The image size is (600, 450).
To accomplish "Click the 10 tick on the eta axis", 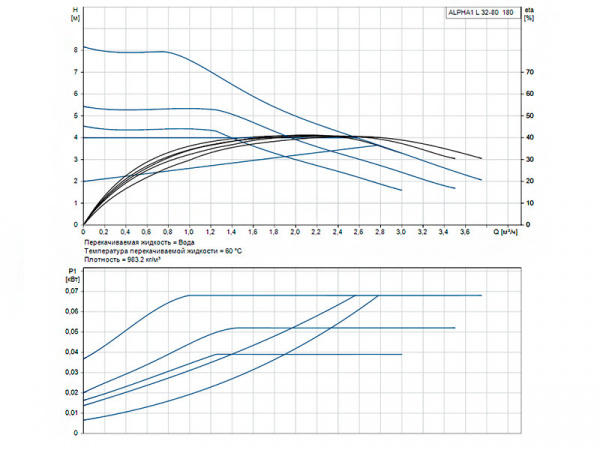I will point(528,203).
